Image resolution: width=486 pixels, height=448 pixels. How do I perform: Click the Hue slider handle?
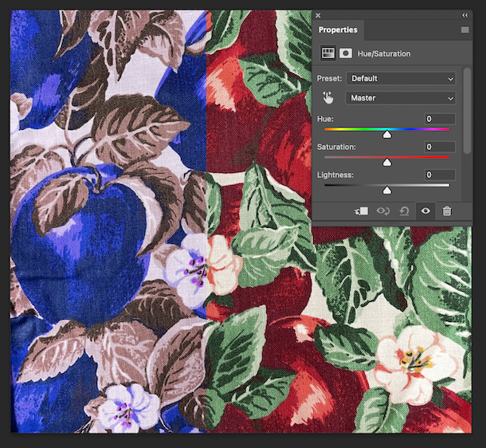pos(387,134)
